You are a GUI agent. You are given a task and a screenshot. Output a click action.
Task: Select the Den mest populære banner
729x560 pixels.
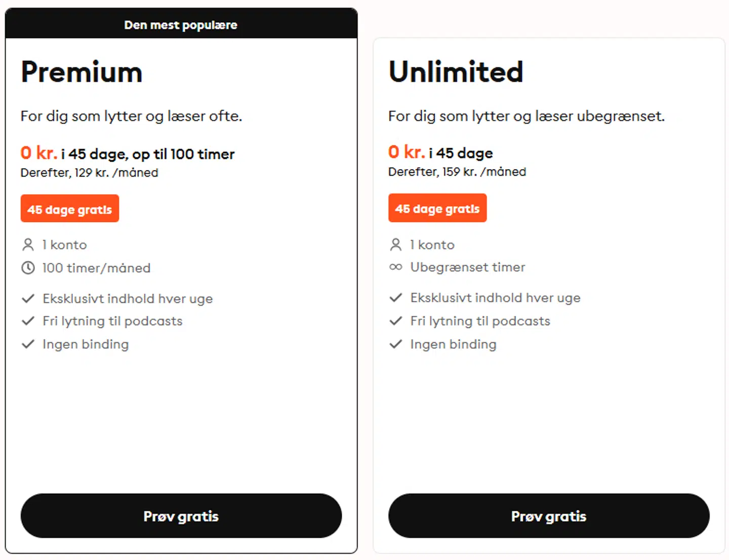point(181,24)
